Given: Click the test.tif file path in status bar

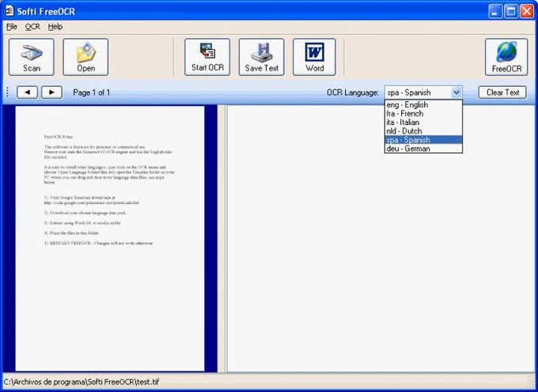Looking at the screenshot, I should (81, 382).
